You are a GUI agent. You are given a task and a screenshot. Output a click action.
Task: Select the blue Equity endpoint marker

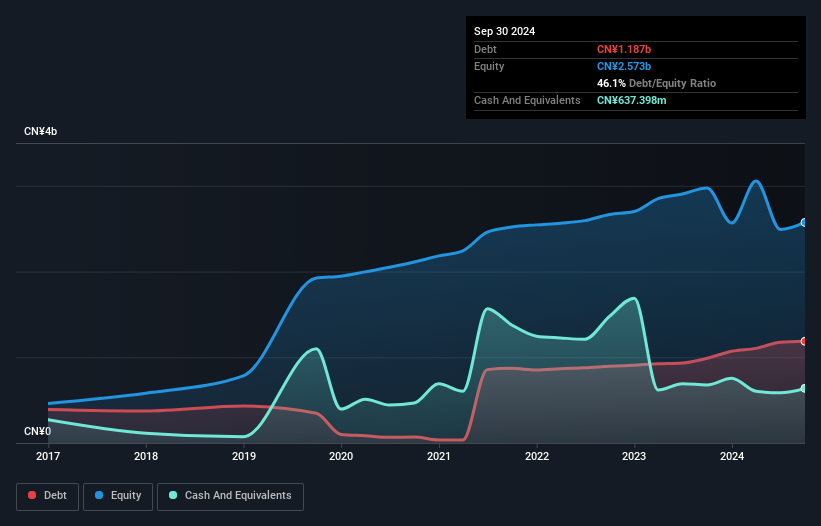804,222
